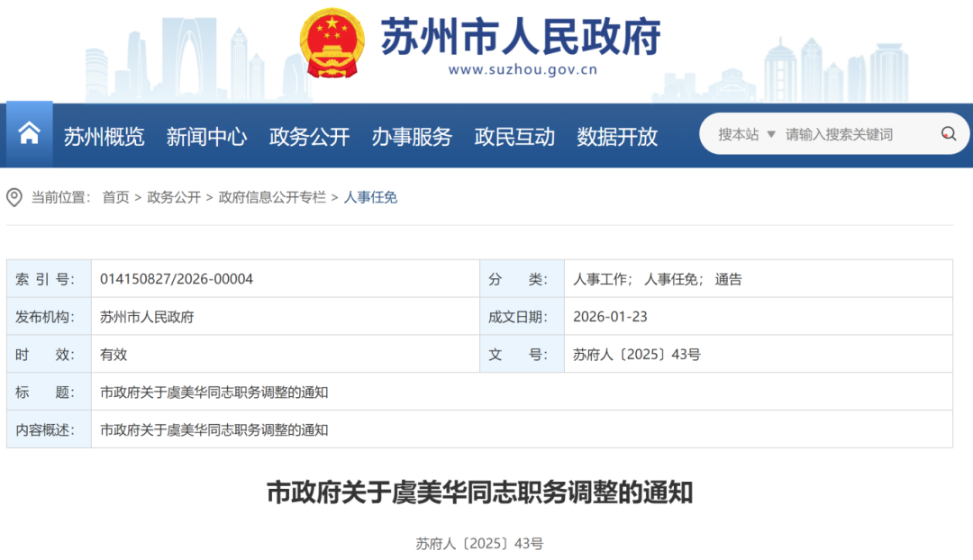Click the title text in 标题 row
973x560 pixels.
(214, 393)
